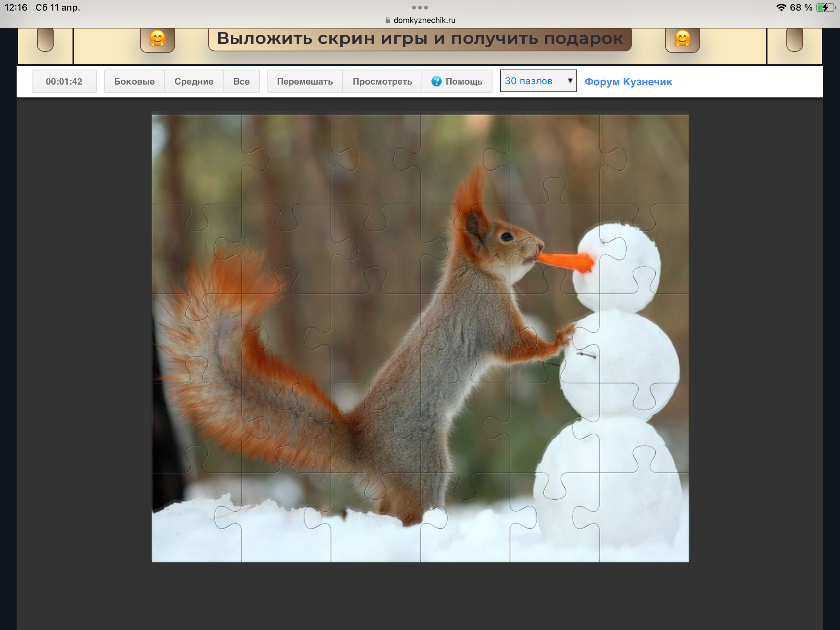Preview the image with Просмотреть
The width and height of the screenshot is (840, 630).
click(382, 81)
